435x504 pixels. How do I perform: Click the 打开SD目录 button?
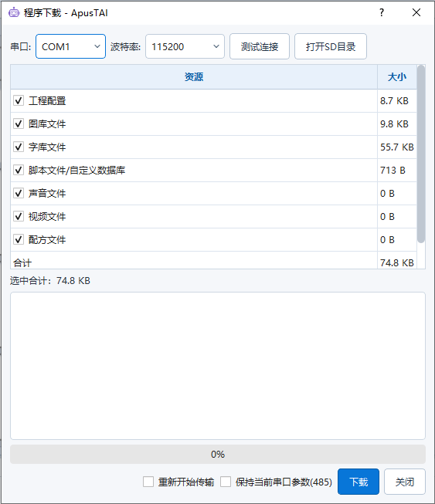click(331, 46)
